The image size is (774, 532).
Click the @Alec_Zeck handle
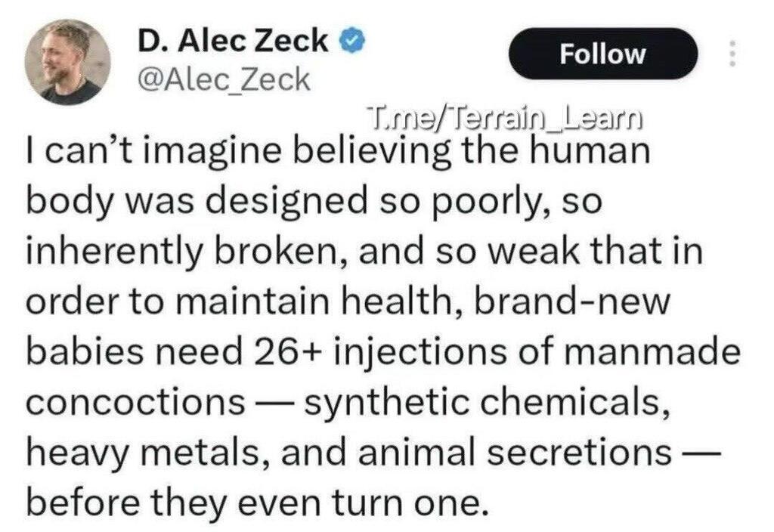(222, 79)
